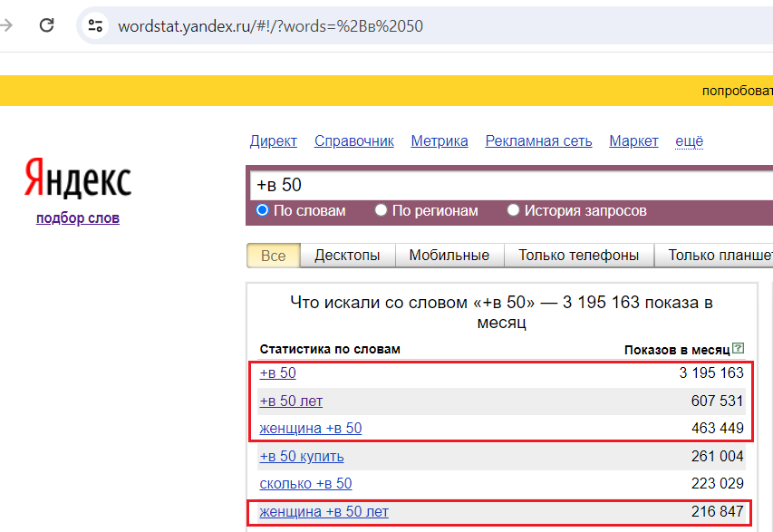Switch to the Десктопы tab
Image resolution: width=773 pixels, height=532 pixels.
point(347,256)
